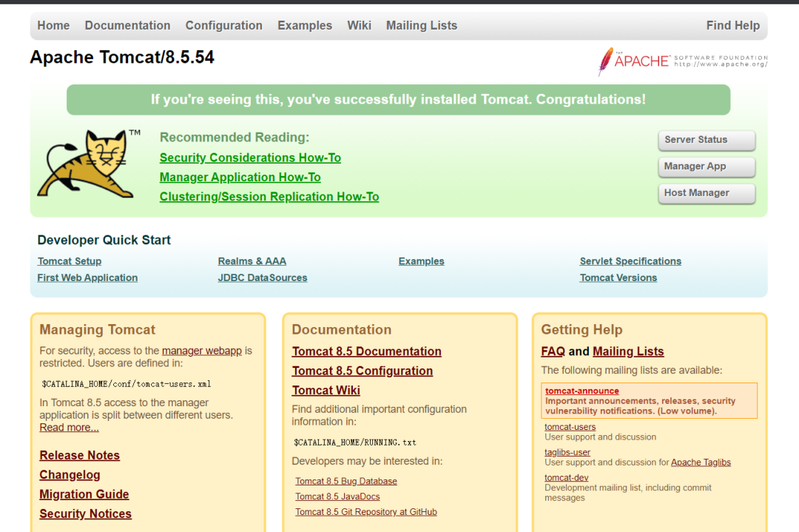Screen dimensions: 799x532
Task: Open Clustering/Session Replication How-To link
Action: [x=269, y=197]
